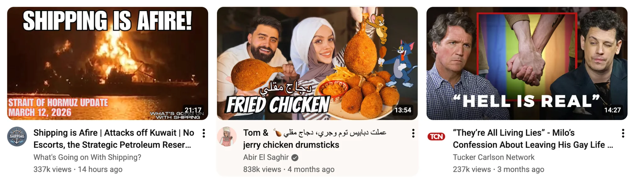
Task: Click the 13:54 duration badge
Action: tap(403, 110)
